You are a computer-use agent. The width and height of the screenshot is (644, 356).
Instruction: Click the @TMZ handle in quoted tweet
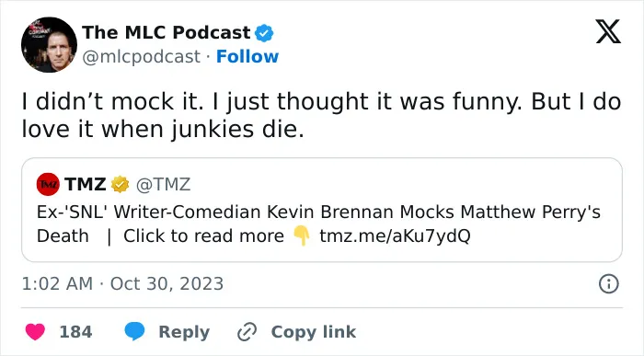tap(164, 185)
